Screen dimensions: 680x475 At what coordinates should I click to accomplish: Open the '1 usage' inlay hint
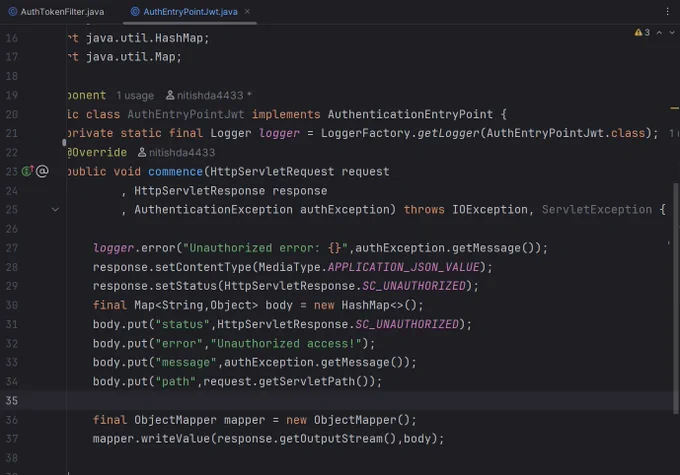[x=135, y=95]
